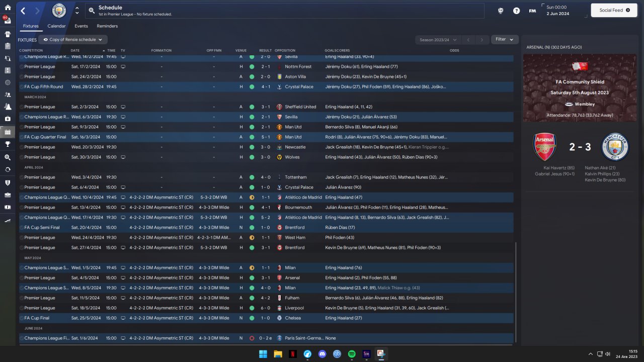Tick the row selector for the Tottenham fixture
The image size is (644, 362).
tap(22, 177)
